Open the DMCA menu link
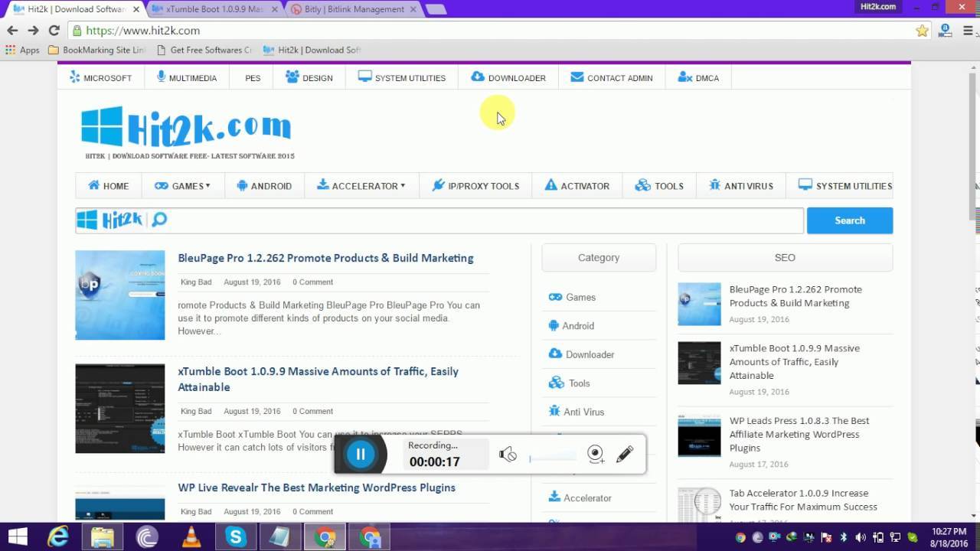 pos(698,77)
